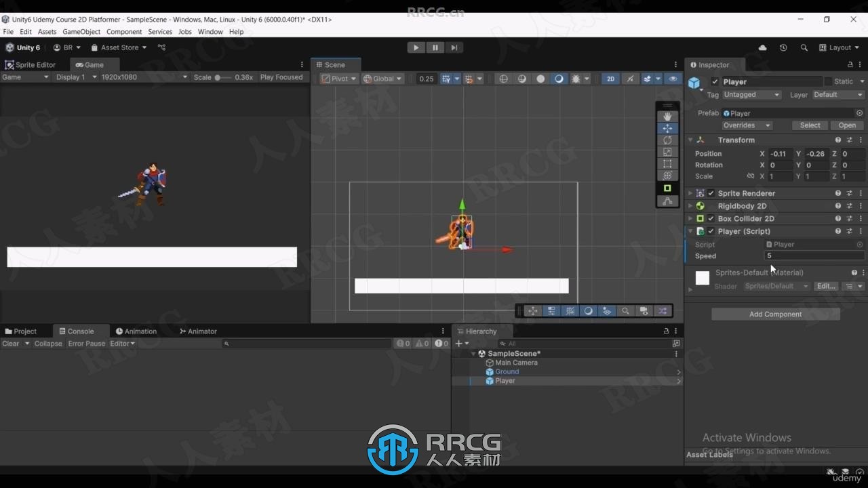Screen dimensions: 868x488
Task: Collapse SampleScene in the Hierarchy
Action: coord(473,354)
